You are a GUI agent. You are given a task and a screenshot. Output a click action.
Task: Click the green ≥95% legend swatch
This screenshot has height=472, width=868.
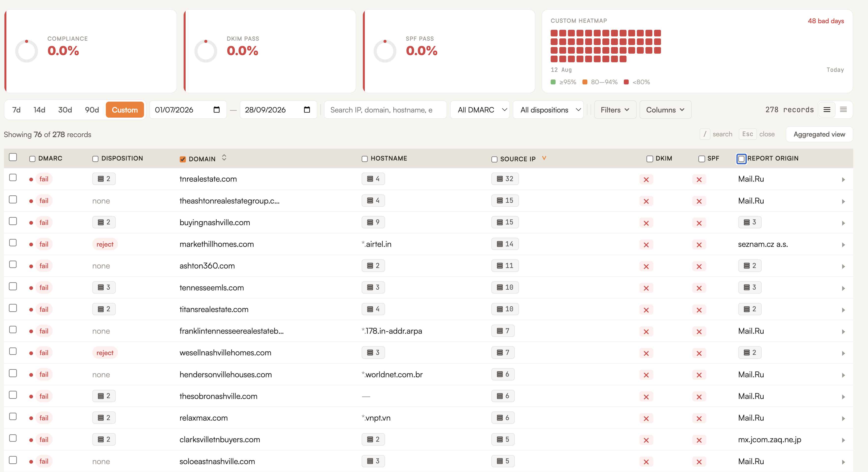click(553, 82)
